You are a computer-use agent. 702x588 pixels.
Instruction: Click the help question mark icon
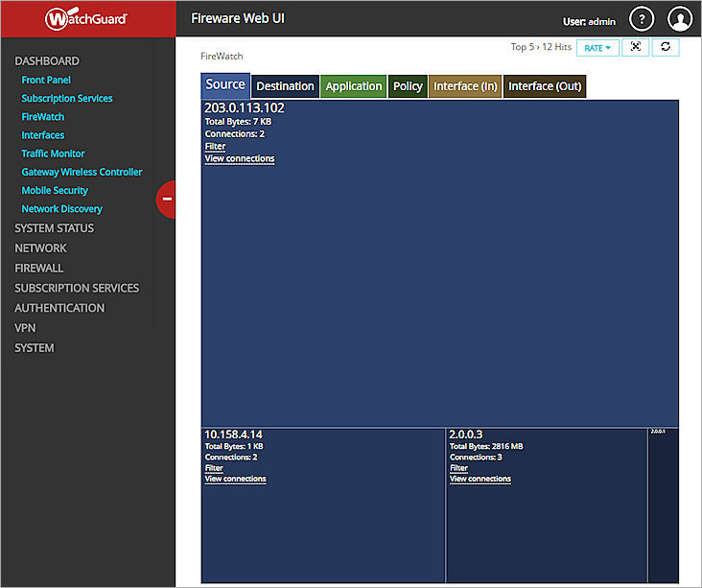[641, 19]
